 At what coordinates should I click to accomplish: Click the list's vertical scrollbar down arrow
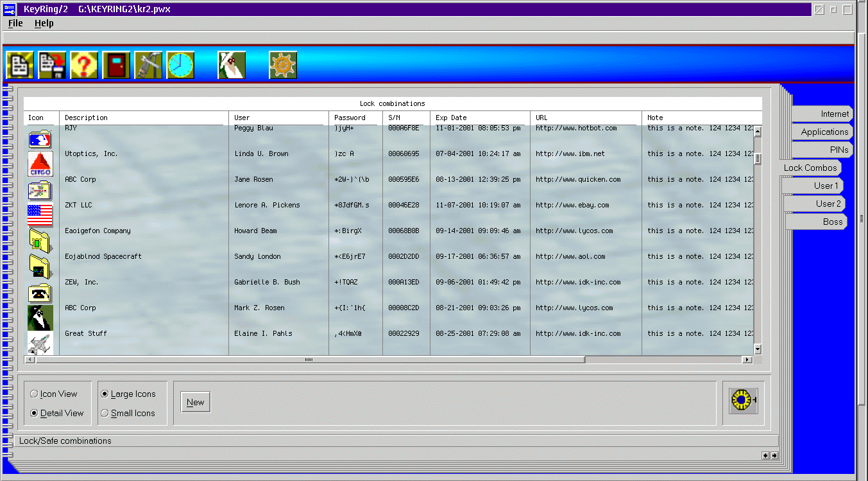click(758, 349)
